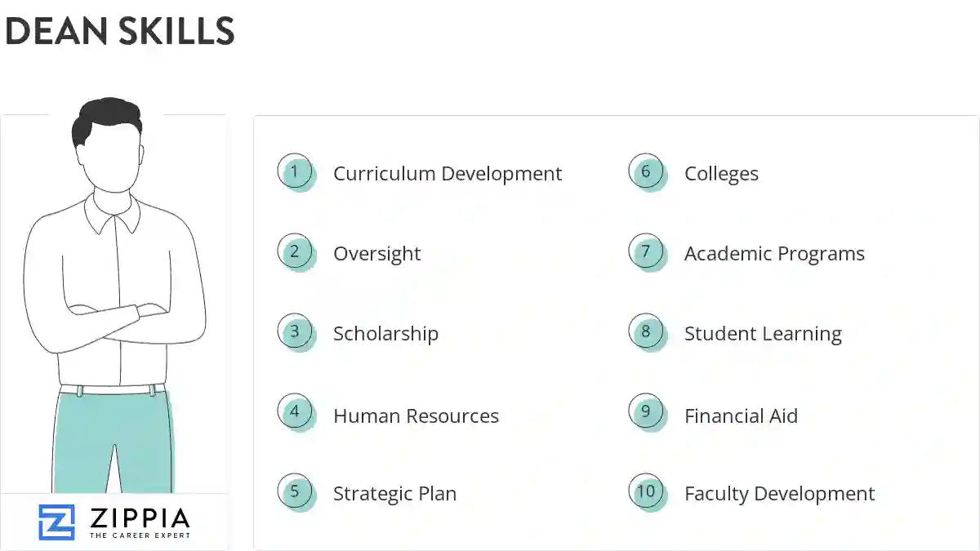Image resolution: width=980 pixels, height=551 pixels.
Task: Click the Strategic Plan skill text
Action: 394,494
